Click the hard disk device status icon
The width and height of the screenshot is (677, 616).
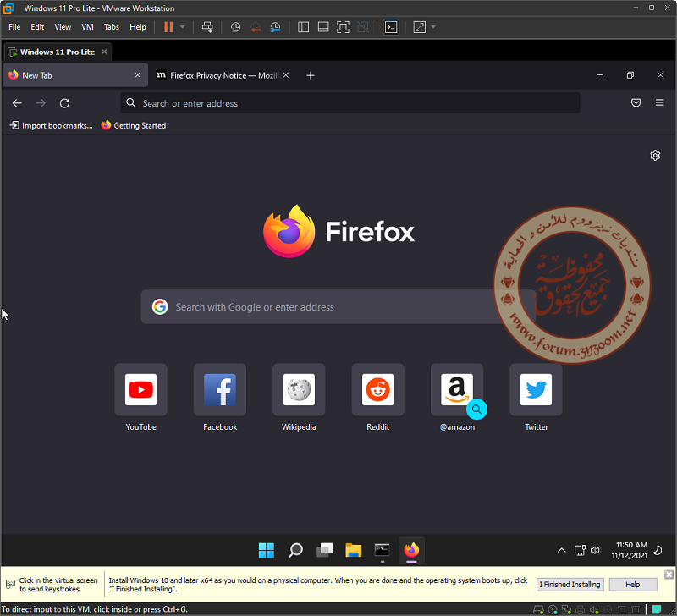pyautogui.click(x=538, y=610)
